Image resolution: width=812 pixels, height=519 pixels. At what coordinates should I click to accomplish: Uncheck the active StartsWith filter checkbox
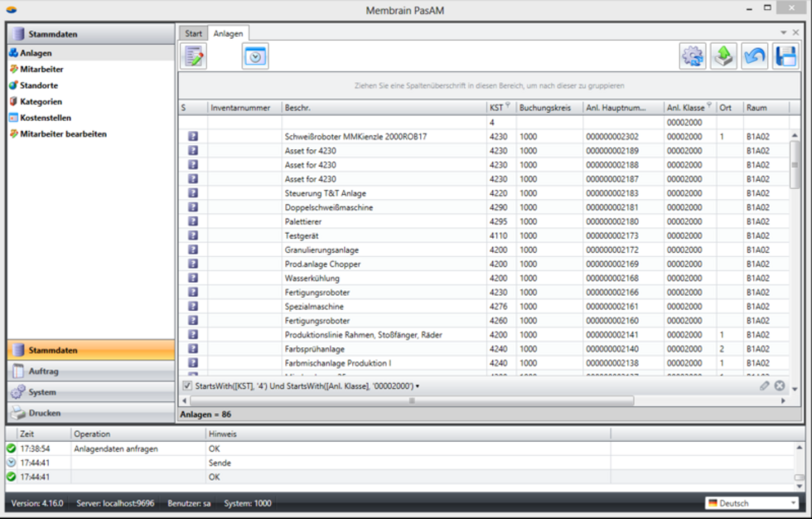(x=187, y=386)
